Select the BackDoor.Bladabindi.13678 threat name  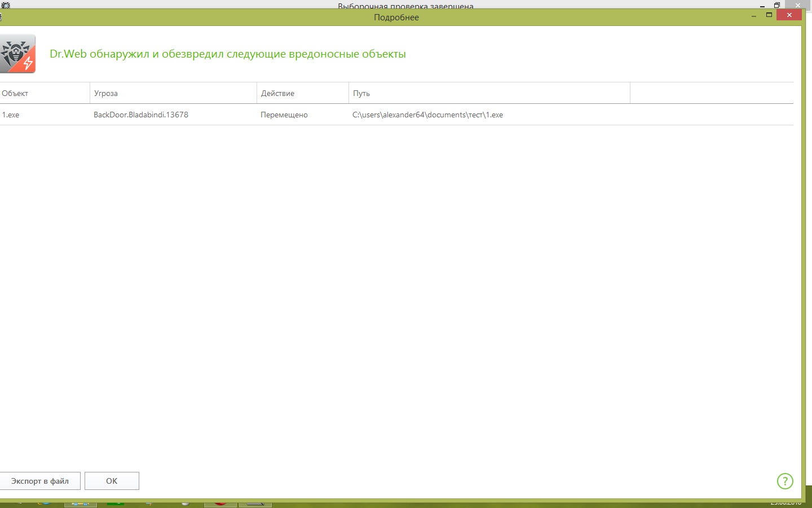[141, 115]
